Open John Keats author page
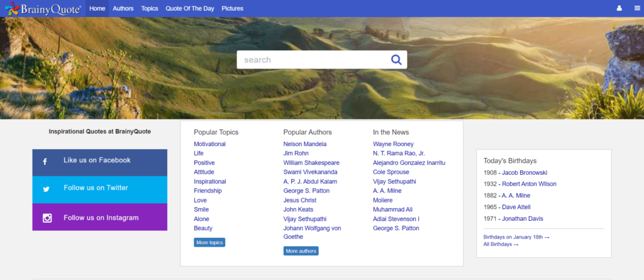 pos(298,210)
